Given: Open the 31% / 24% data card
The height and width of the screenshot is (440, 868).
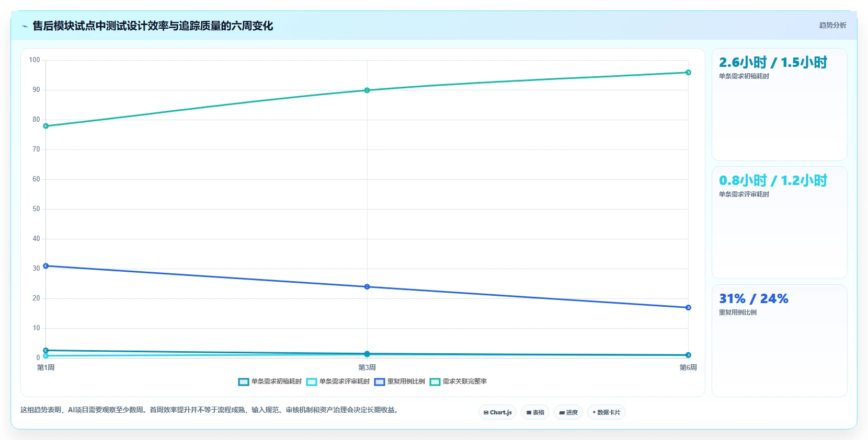Looking at the screenshot, I should [780, 341].
